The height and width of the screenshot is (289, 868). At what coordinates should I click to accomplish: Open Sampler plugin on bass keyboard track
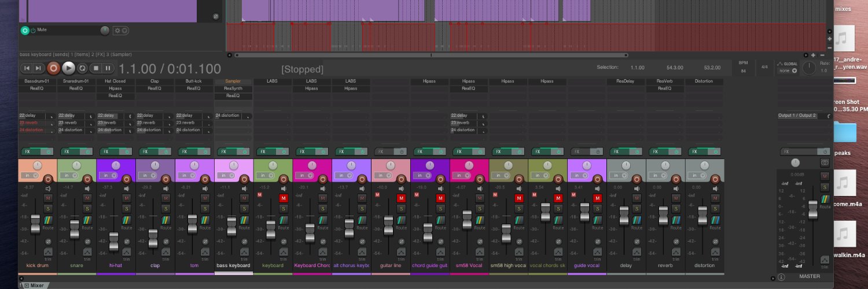click(233, 81)
